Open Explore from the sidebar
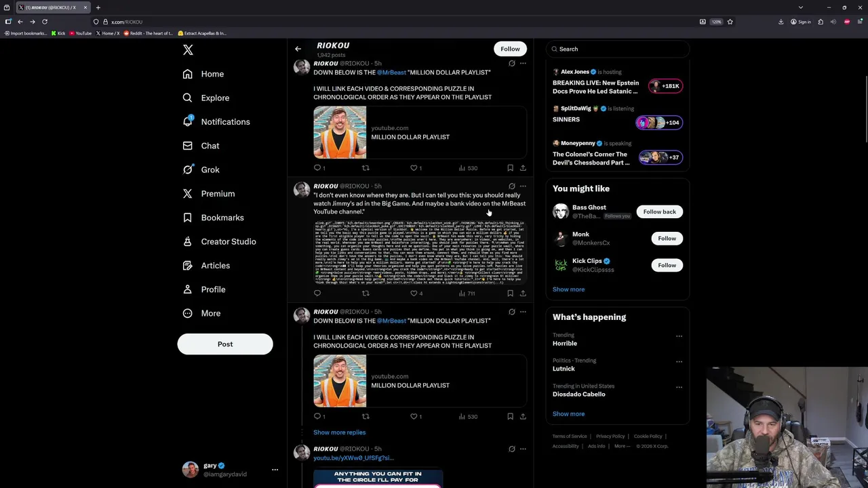Image resolution: width=868 pixels, height=488 pixels. tap(206, 98)
